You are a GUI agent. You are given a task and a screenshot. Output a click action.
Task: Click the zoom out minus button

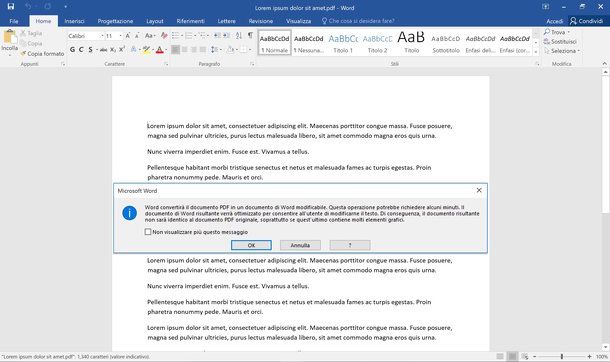[x=535, y=356]
